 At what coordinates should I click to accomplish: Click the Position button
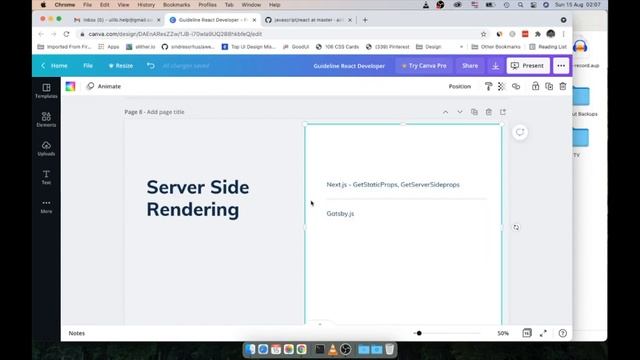(460, 86)
